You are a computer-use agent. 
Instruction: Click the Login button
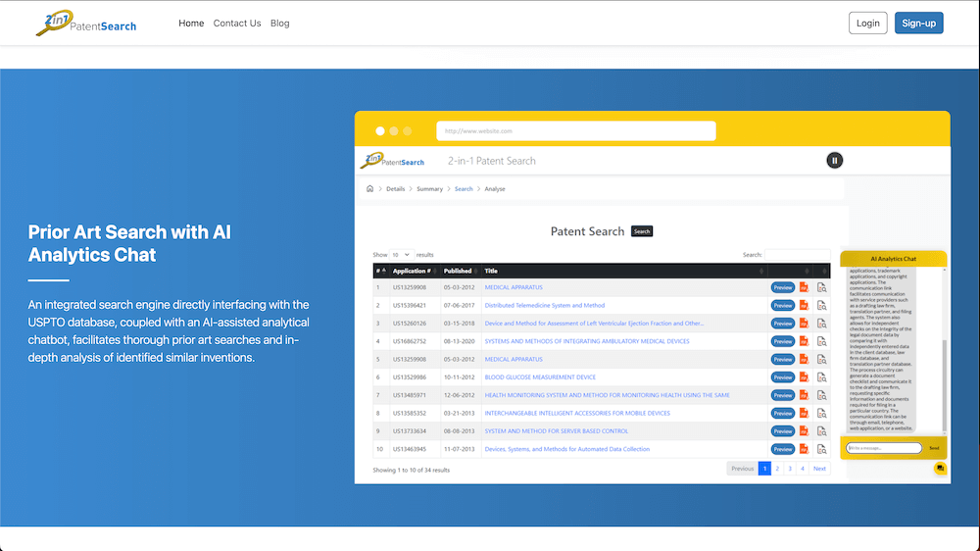(x=867, y=24)
